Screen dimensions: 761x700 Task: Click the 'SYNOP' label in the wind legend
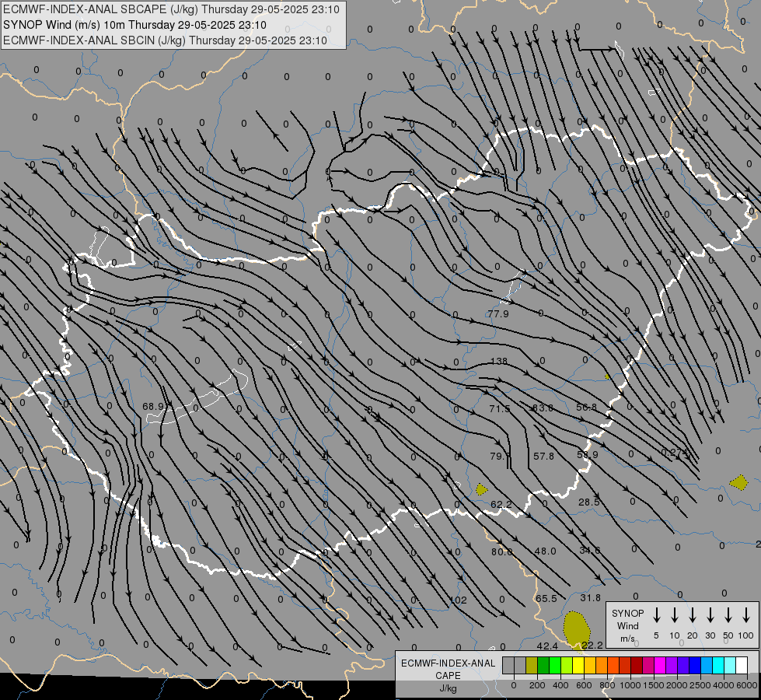[x=627, y=613]
